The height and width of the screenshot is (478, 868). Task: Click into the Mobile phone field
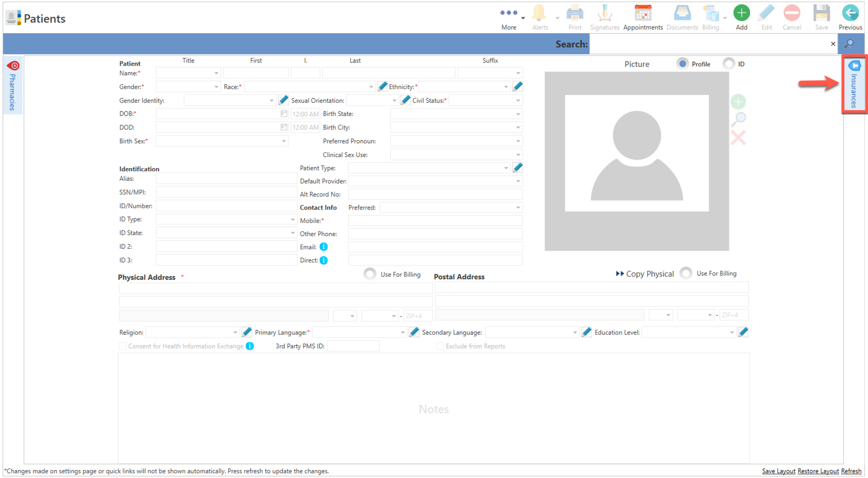[435, 221]
